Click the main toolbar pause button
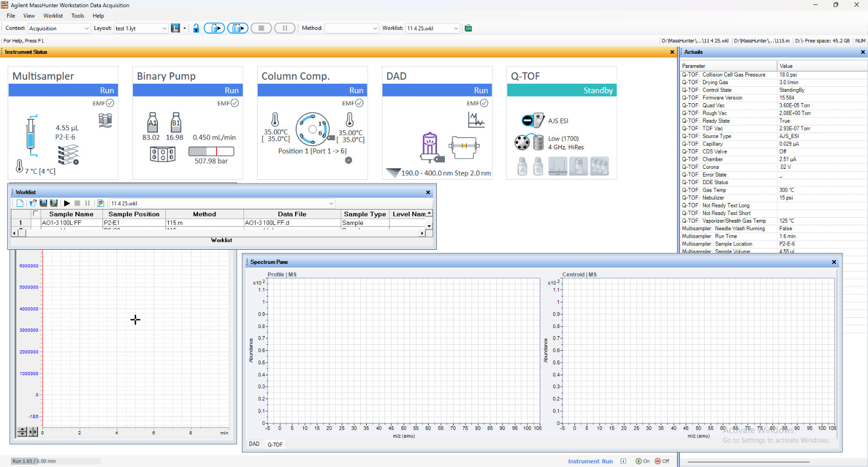Image resolution: width=868 pixels, height=467 pixels. (285, 28)
